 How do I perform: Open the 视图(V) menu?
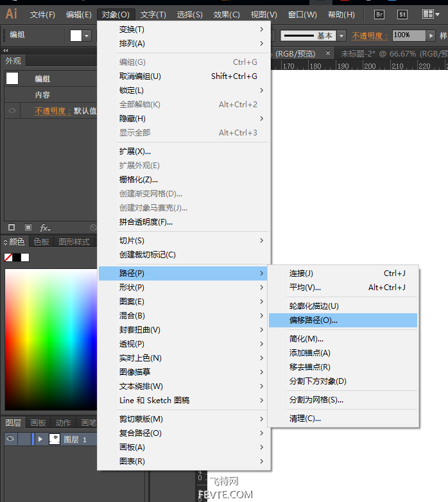pyautogui.click(x=264, y=15)
